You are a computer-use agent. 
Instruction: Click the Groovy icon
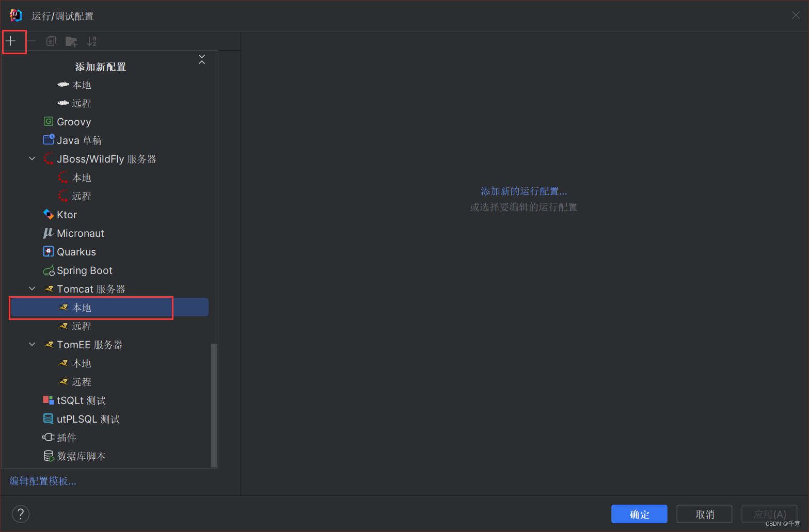coord(49,122)
